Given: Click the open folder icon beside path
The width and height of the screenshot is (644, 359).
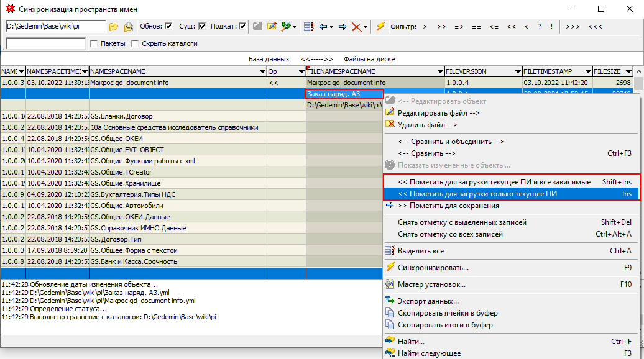Looking at the screenshot, I should [x=113, y=27].
